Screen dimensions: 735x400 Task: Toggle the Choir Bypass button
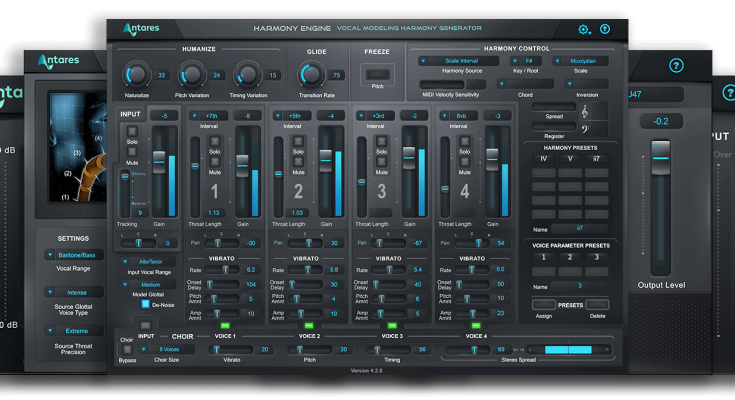pyautogui.click(x=127, y=349)
